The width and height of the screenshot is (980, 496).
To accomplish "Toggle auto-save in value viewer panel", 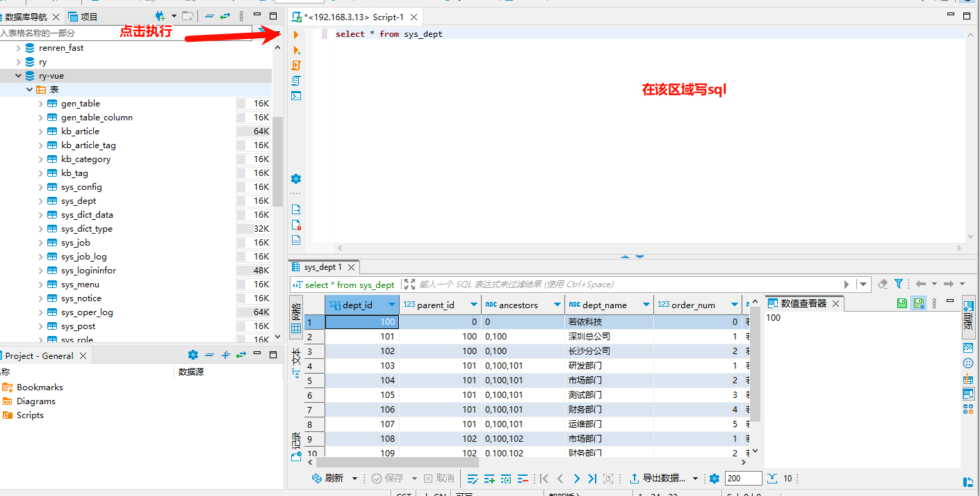I will [x=918, y=303].
